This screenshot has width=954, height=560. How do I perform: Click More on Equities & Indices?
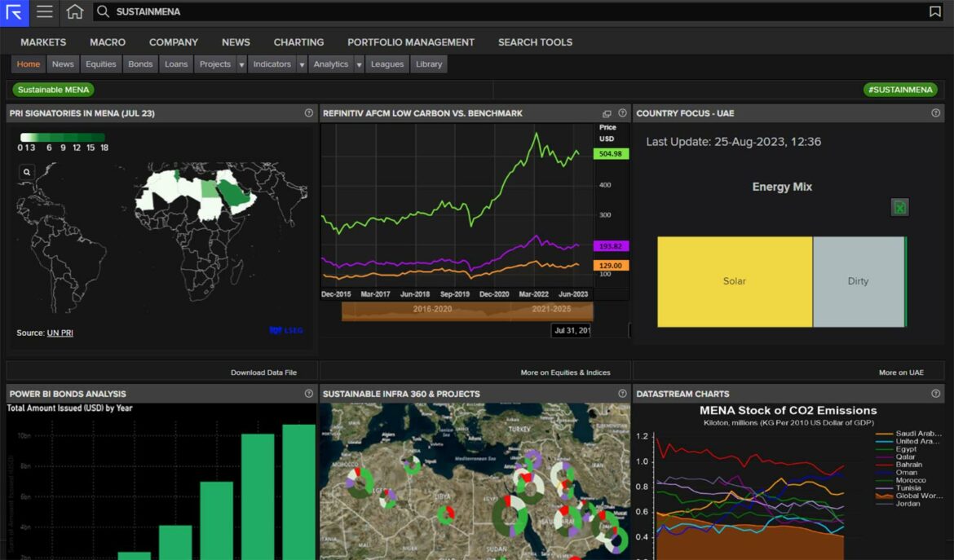pyautogui.click(x=565, y=373)
